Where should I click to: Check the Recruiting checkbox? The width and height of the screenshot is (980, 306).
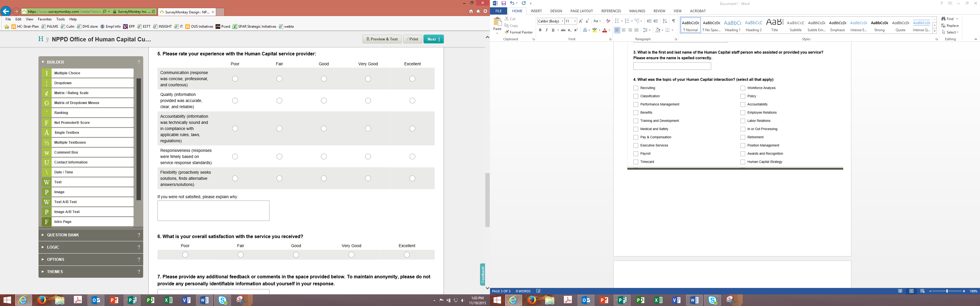[636, 88]
